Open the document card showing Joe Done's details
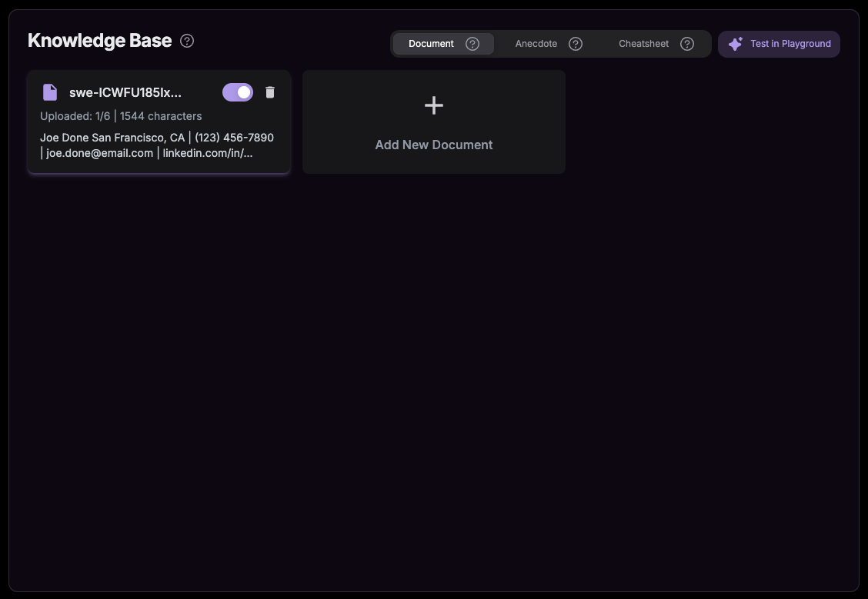Screen dimensions: 868x599 (x=159, y=121)
